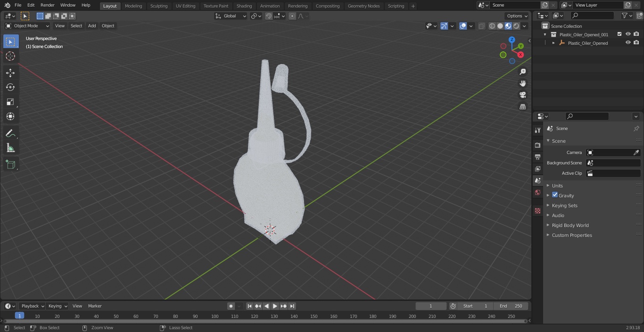Select wireframe viewport shading
Screen dimensions: 644x332
(492, 26)
